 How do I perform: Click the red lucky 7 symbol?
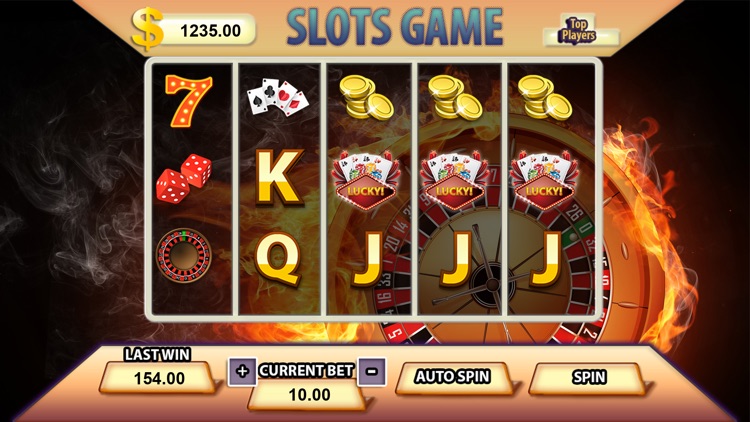[188, 100]
